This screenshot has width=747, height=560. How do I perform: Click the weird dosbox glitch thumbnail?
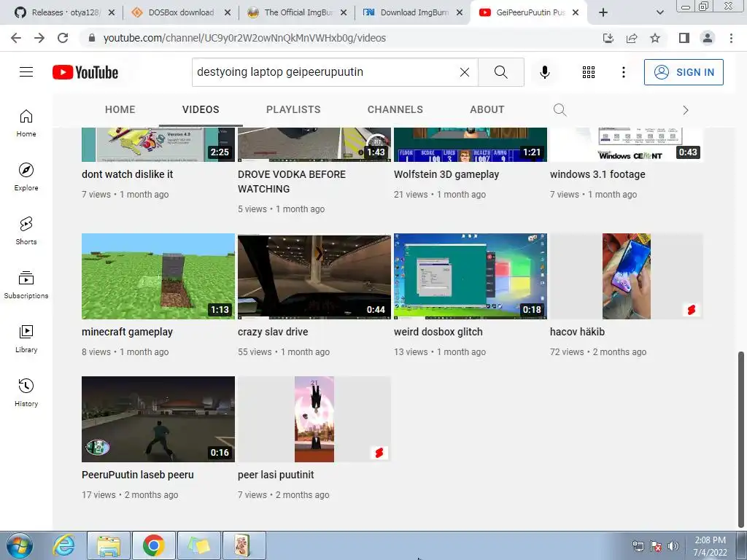click(471, 276)
